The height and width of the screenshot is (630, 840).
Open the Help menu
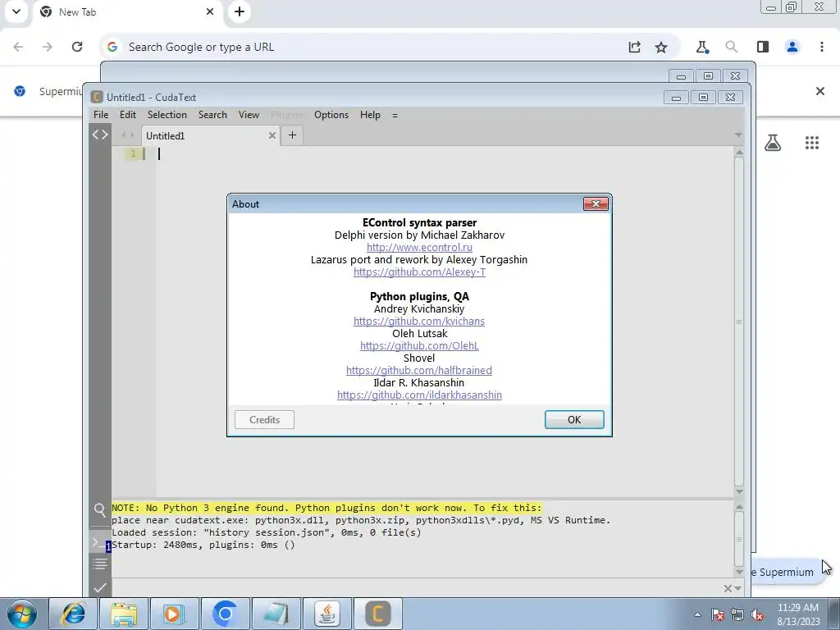(x=370, y=115)
